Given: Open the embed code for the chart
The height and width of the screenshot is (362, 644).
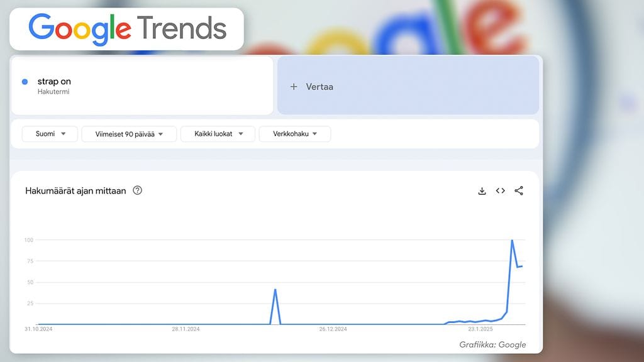Looking at the screenshot, I should tap(500, 190).
